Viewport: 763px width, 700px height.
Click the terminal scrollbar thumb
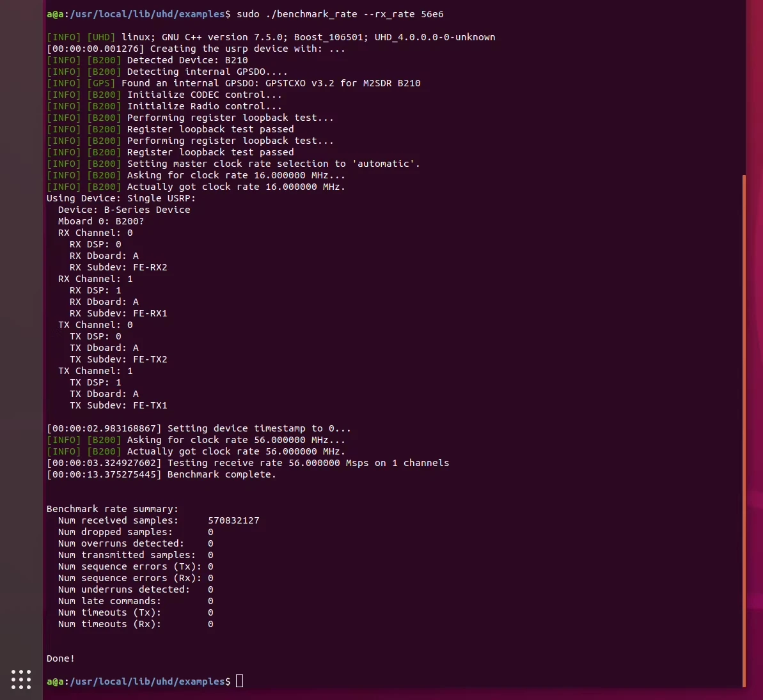(x=744, y=430)
